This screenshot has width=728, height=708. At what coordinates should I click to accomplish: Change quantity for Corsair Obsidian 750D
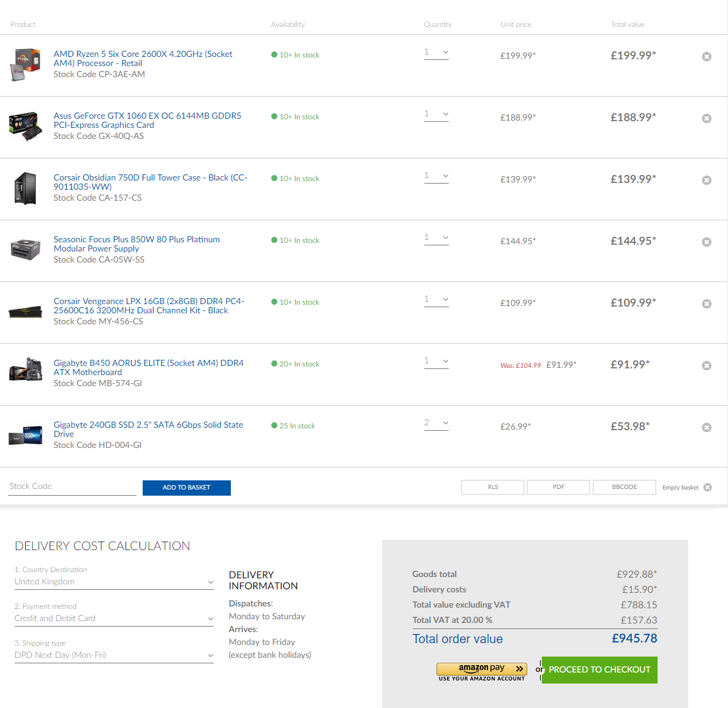pyautogui.click(x=437, y=176)
